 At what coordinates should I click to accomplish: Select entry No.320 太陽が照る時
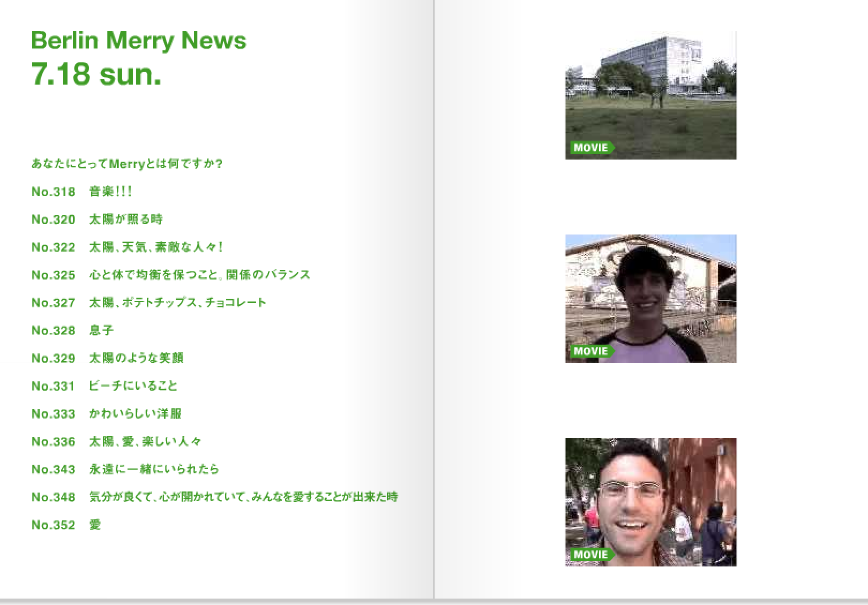[x=97, y=220]
